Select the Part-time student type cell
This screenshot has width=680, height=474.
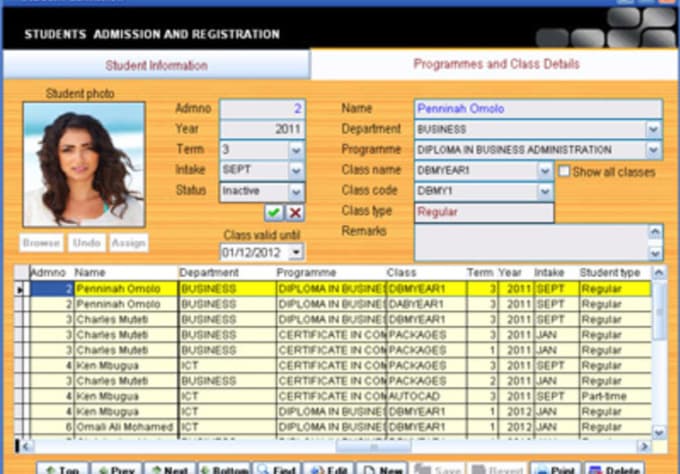pyautogui.click(x=615, y=396)
